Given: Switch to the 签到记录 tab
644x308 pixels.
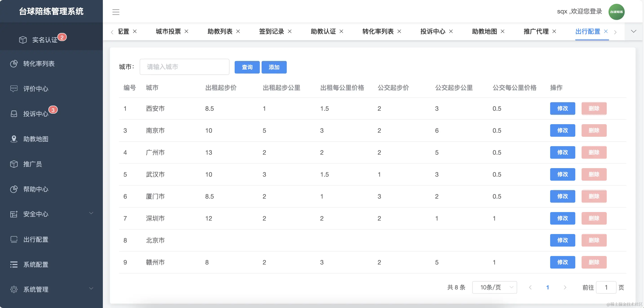Looking at the screenshot, I should coord(272,31).
